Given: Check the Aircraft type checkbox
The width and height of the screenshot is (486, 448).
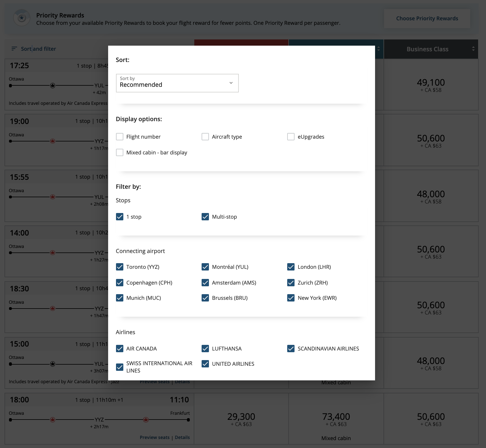Looking at the screenshot, I should [x=205, y=137].
